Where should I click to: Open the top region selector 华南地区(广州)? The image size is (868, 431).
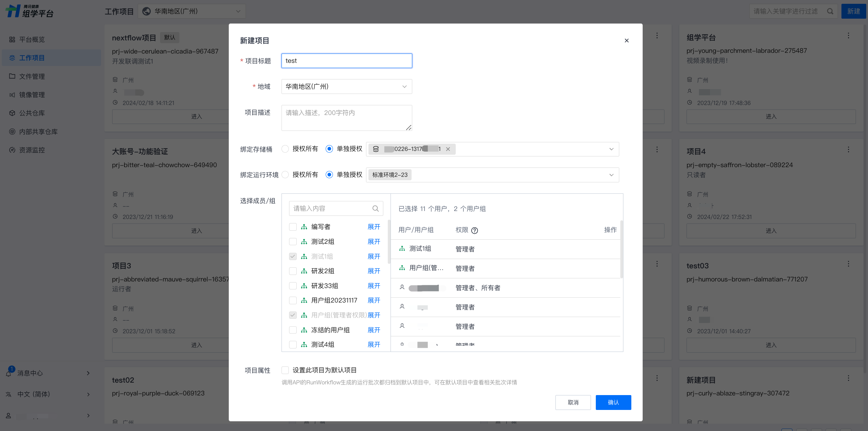tap(192, 11)
